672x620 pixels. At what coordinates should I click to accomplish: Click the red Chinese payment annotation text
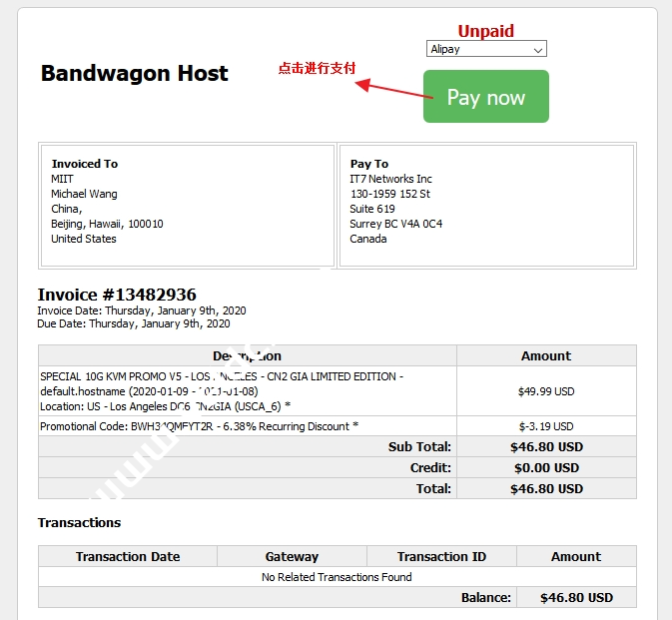317,69
